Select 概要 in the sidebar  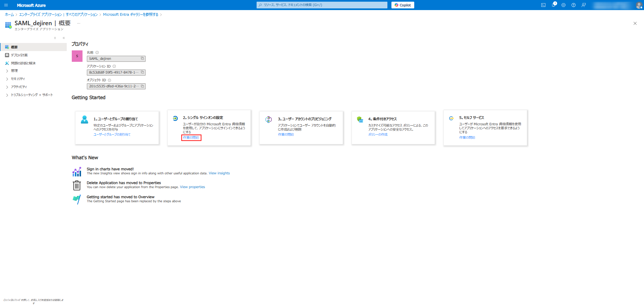pos(34,47)
